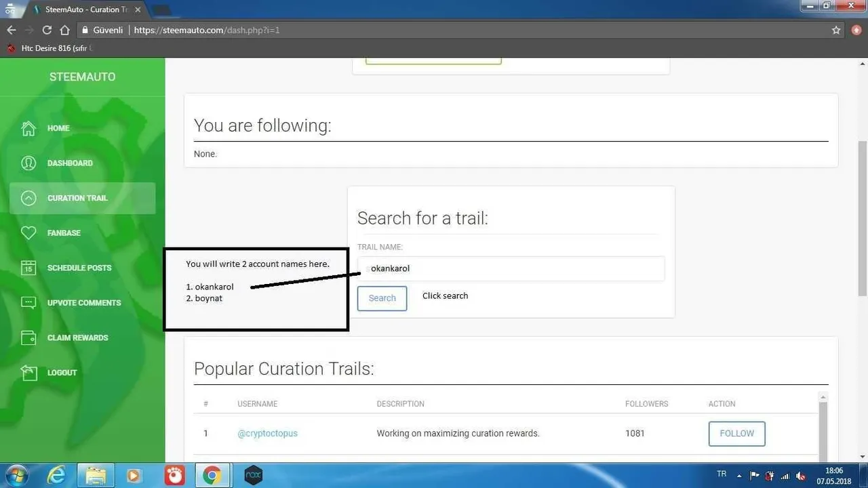The image size is (868, 488).
Task: Click the ACTION column header
Action: pyautogui.click(x=722, y=404)
